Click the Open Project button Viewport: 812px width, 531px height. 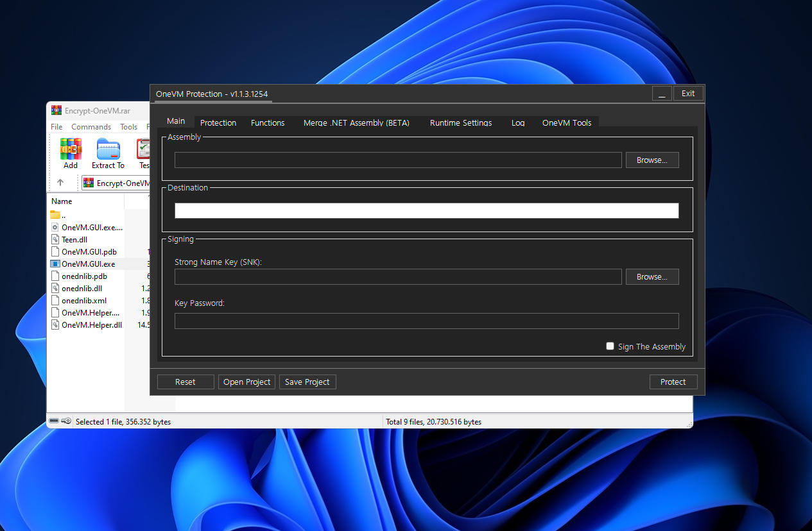point(246,382)
